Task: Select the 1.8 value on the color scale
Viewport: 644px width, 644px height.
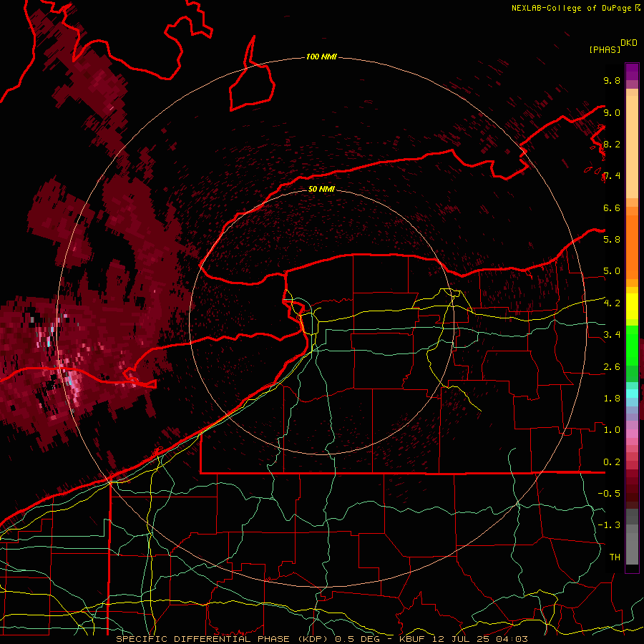Action: [x=612, y=399]
